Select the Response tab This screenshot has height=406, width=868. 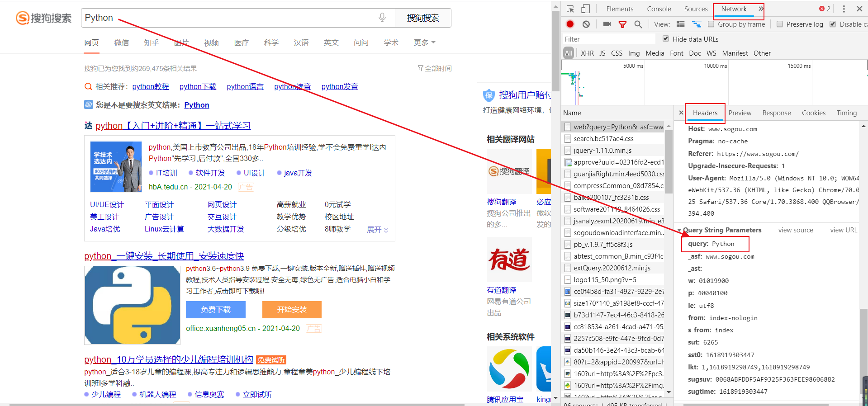pos(777,113)
